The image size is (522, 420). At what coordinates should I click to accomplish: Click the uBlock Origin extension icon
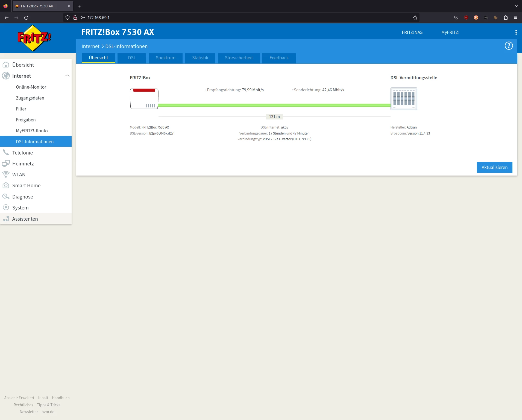coord(466,17)
